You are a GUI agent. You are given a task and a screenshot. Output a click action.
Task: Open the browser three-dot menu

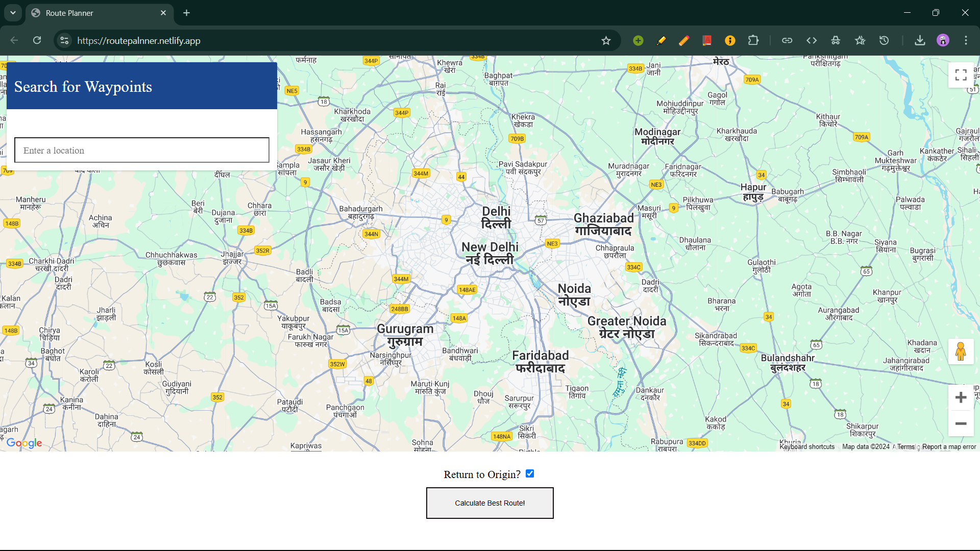click(x=966, y=40)
